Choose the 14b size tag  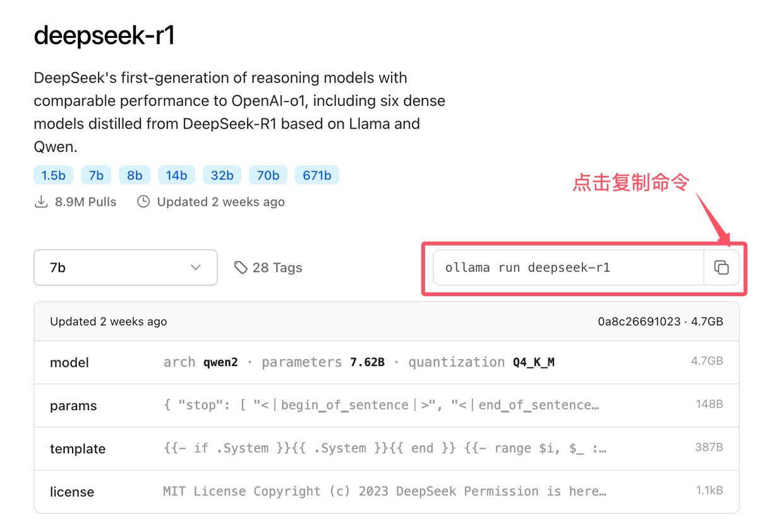[176, 175]
